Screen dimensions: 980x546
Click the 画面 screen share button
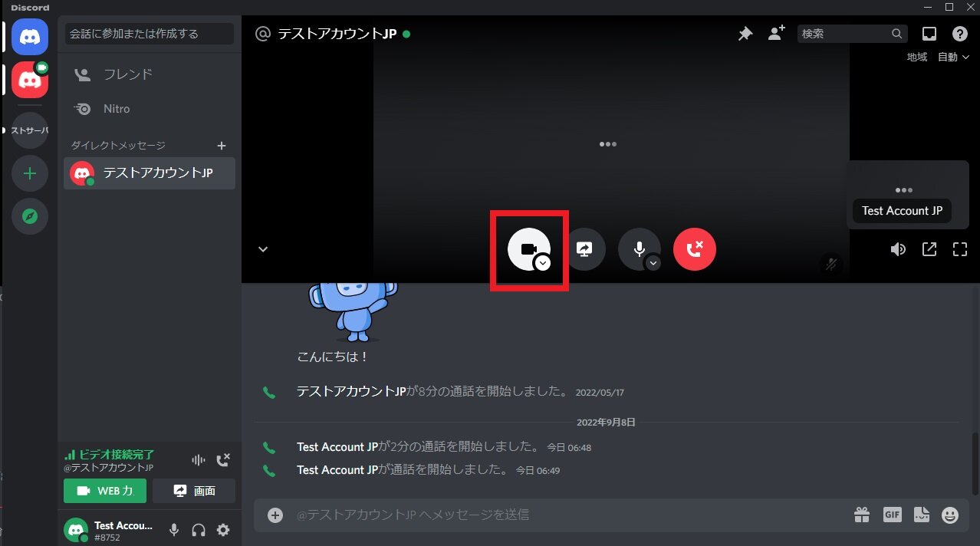click(194, 491)
